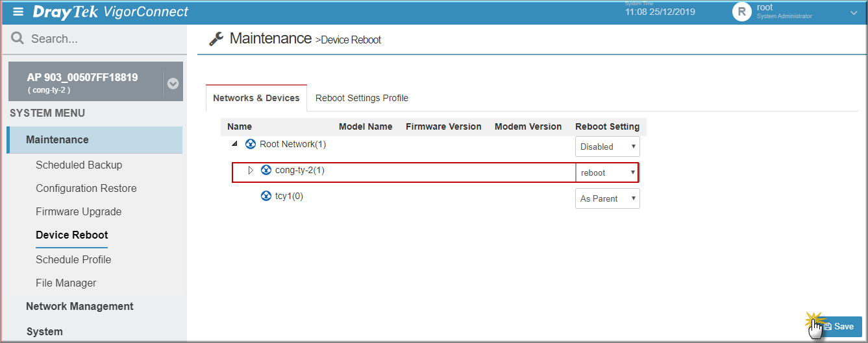Open Root Network reboot setting dropdown

tap(608, 147)
